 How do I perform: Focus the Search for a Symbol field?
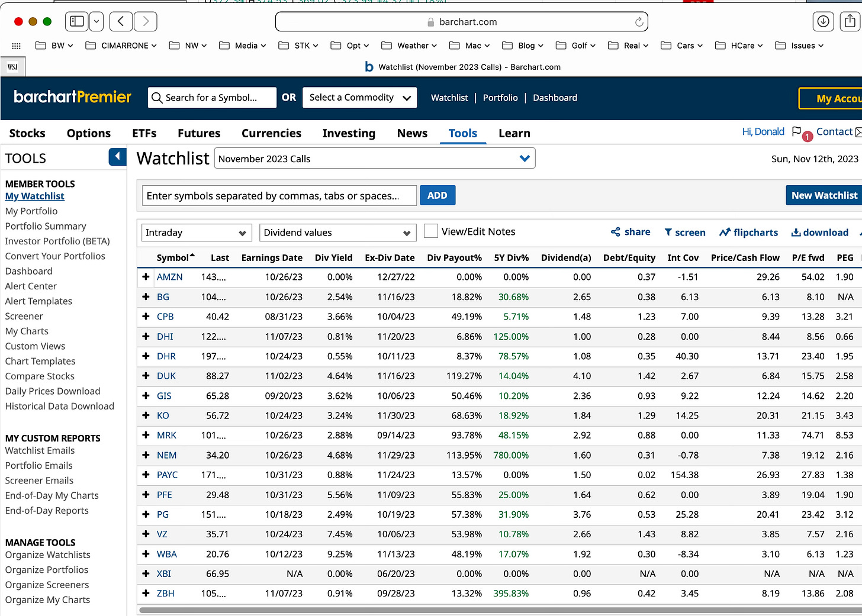(x=212, y=98)
